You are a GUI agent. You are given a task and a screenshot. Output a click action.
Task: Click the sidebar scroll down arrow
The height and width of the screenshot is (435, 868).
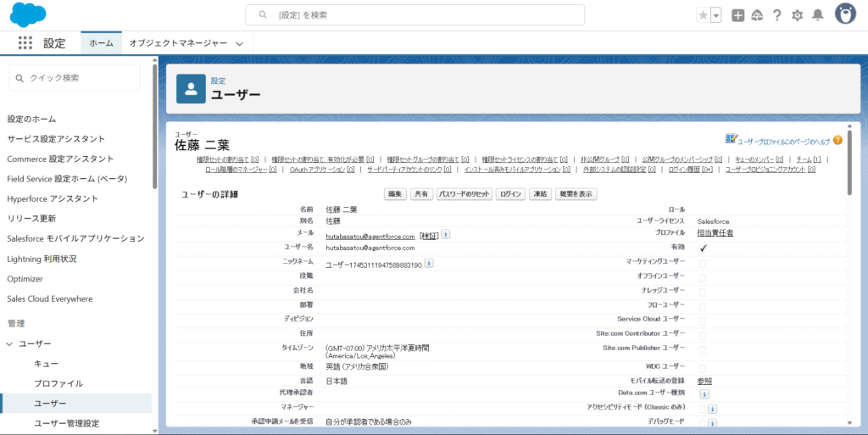pos(154,431)
